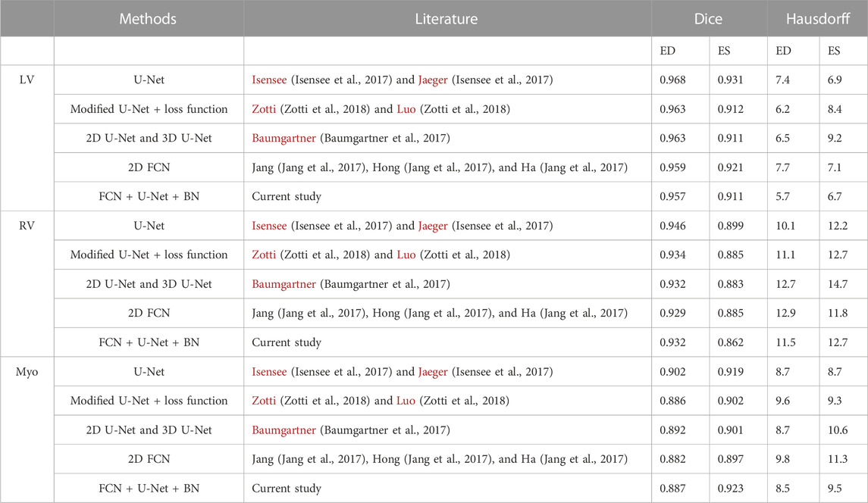868x503 pixels.
Task: Click the Hausdorff value 6.9
Action: point(835,80)
